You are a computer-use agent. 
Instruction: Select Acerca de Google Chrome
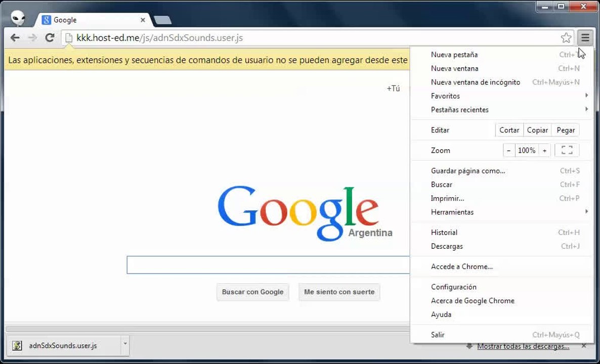coord(502,301)
